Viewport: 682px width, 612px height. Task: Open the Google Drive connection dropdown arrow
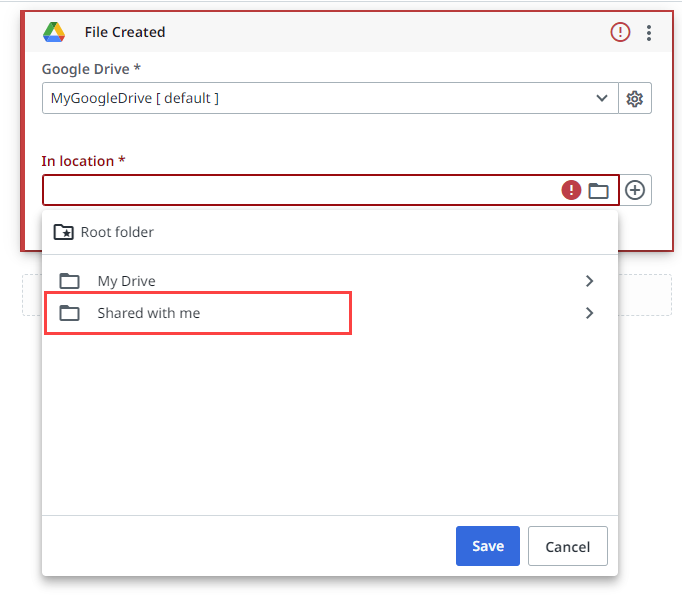tap(602, 98)
